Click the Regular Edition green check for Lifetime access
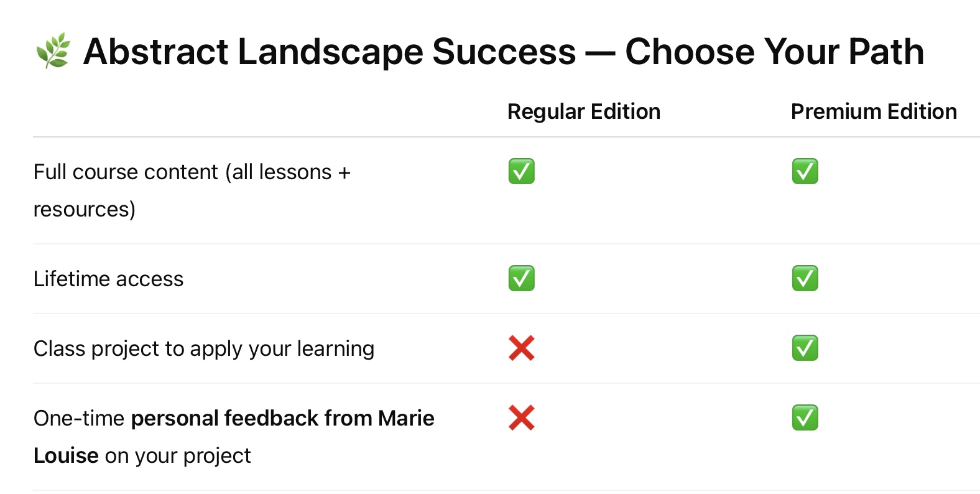This screenshot has width=980, height=494. coord(521,278)
